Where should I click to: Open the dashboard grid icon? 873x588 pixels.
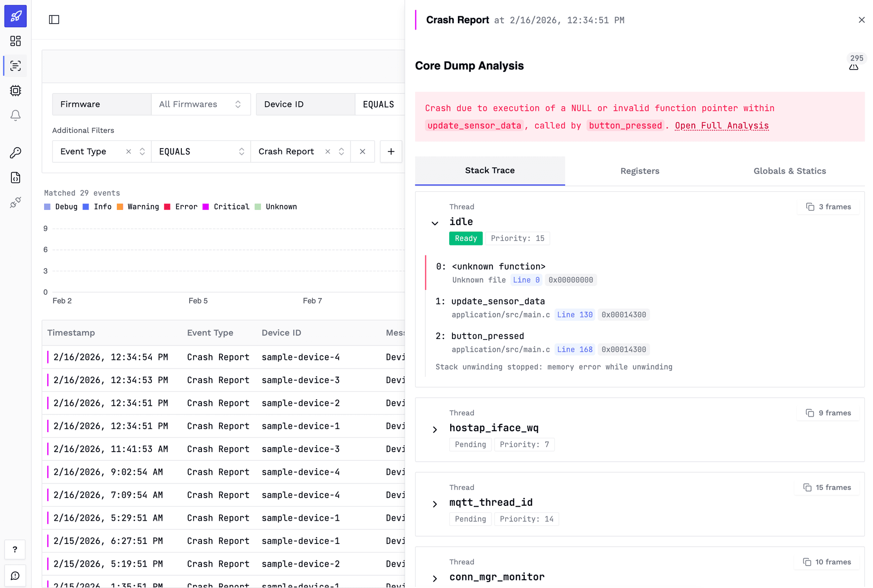tap(15, 41)
